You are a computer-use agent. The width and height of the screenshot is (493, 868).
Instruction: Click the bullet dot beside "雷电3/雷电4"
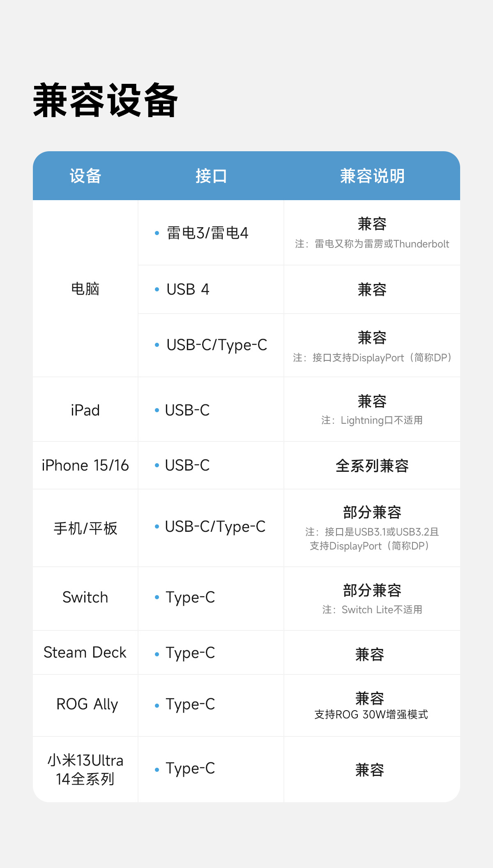pyautogui.click(x=157, y=233)
